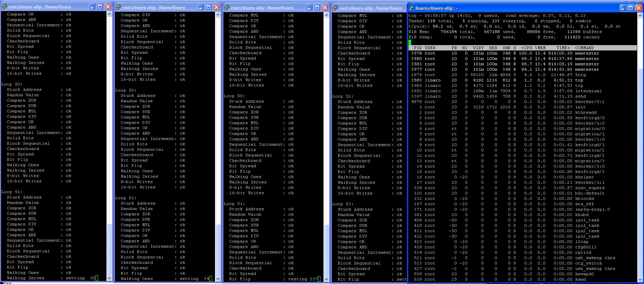Select the khelper process row
The image size is (644, 284).
pos(522,177)
